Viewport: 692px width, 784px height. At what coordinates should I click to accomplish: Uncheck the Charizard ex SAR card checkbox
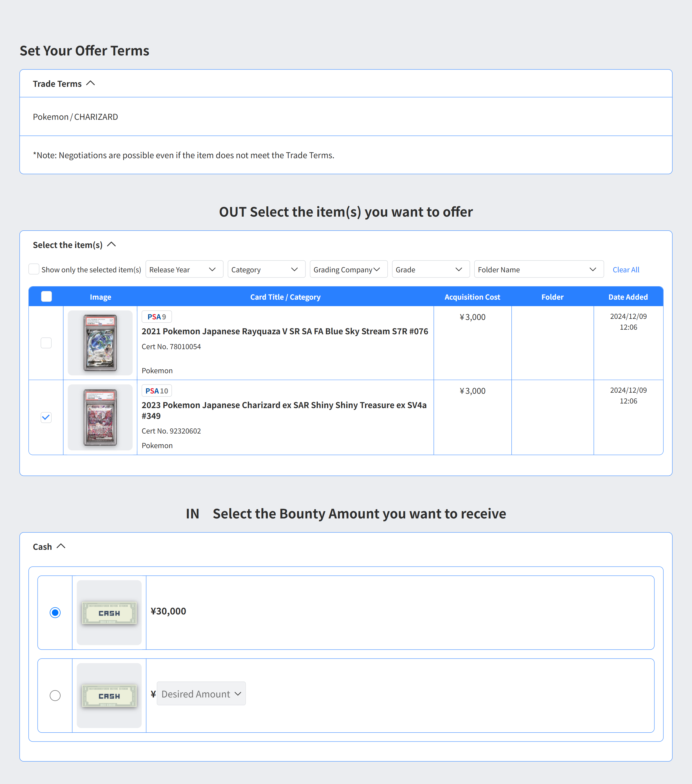pos(46,417)
